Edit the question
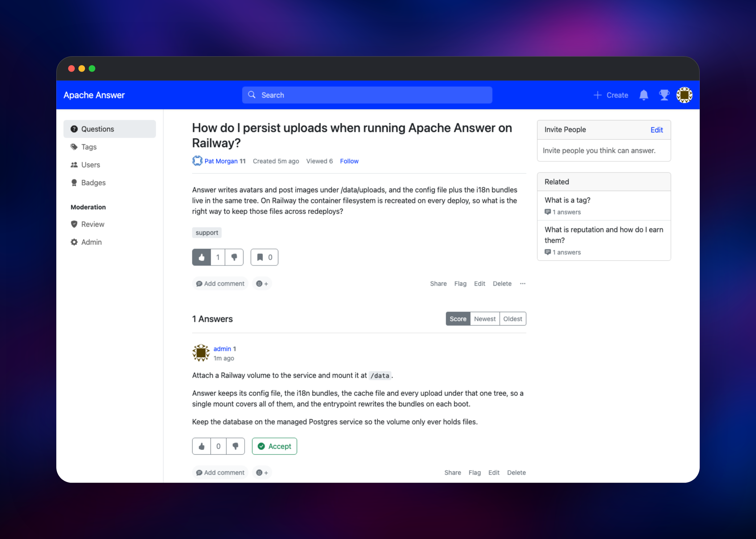The width and height of the screenshot is (756, 539). (x=479, y=284)
